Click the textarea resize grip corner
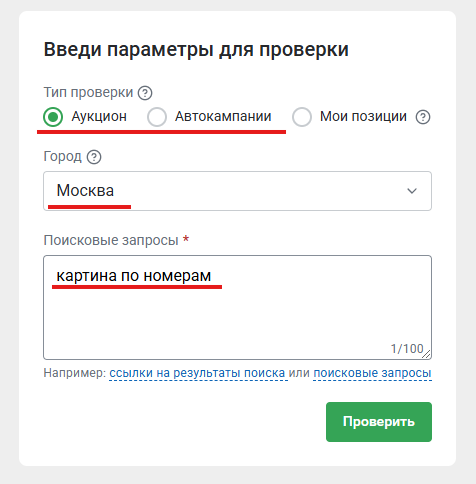 [426, 354]
